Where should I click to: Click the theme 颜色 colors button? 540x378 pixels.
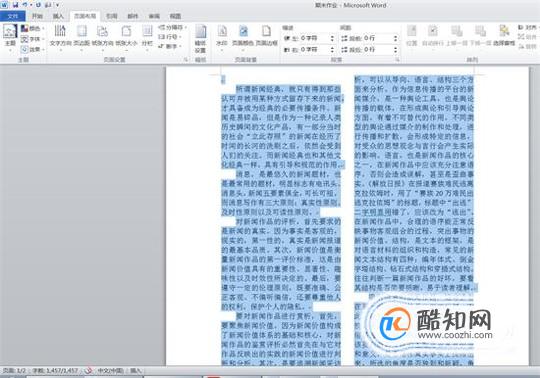coord(32,28)
